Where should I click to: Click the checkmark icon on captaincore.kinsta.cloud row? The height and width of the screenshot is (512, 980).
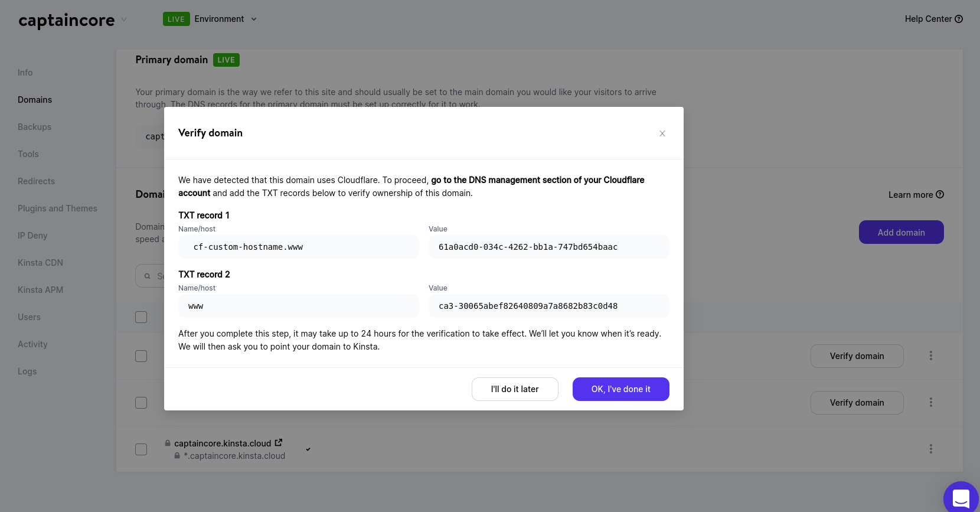(308, 449)
